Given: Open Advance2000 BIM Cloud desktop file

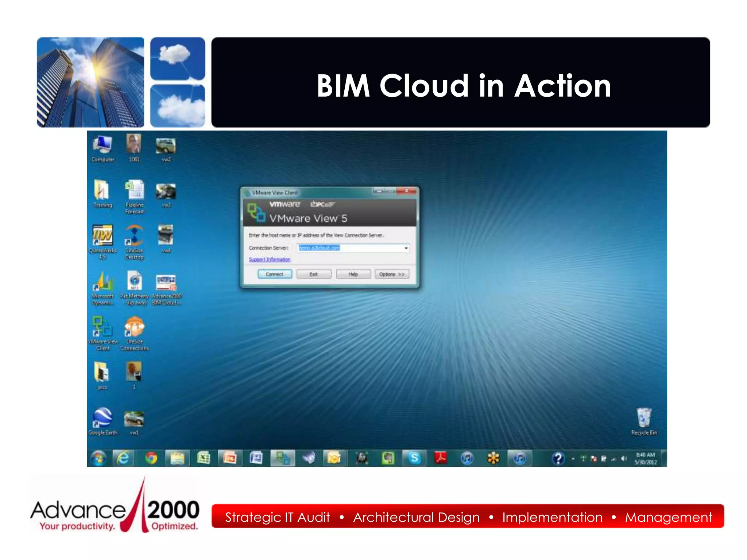Looking at the screenshot, I should 166,290.
